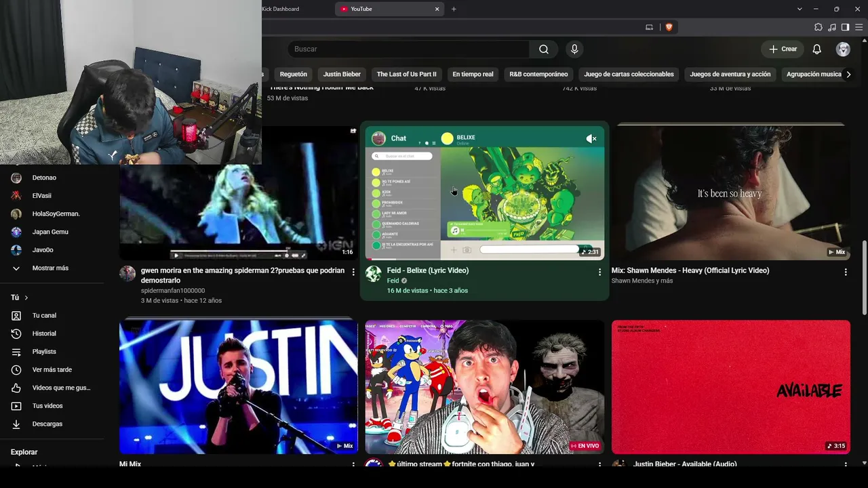Filter by the Justin Bieber chip

click(342, 75)
